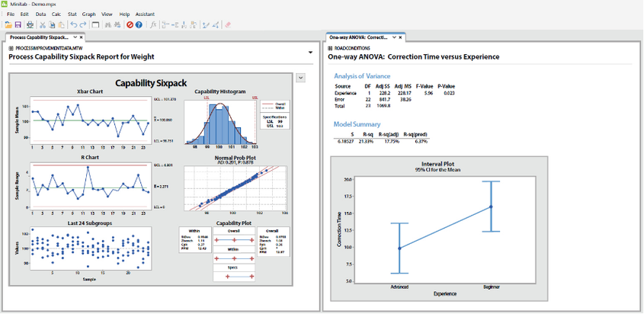
Task: Click the Interval Plot graph
Action: point(439,229)
